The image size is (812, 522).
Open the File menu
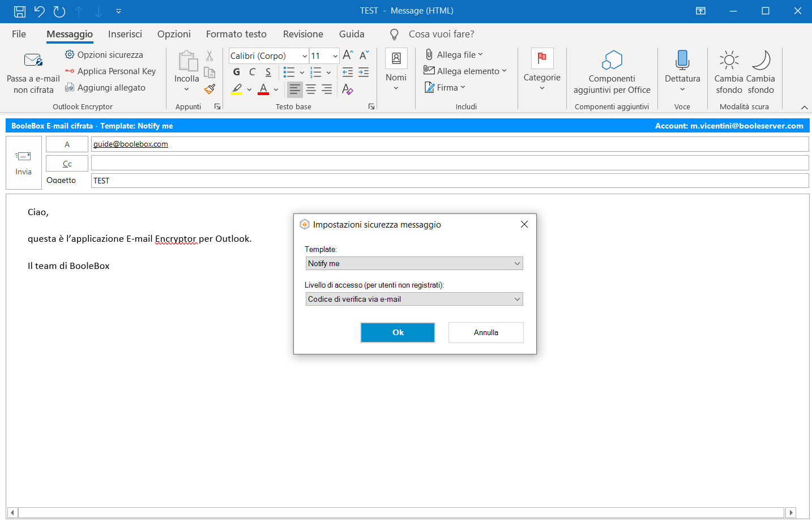19,34
